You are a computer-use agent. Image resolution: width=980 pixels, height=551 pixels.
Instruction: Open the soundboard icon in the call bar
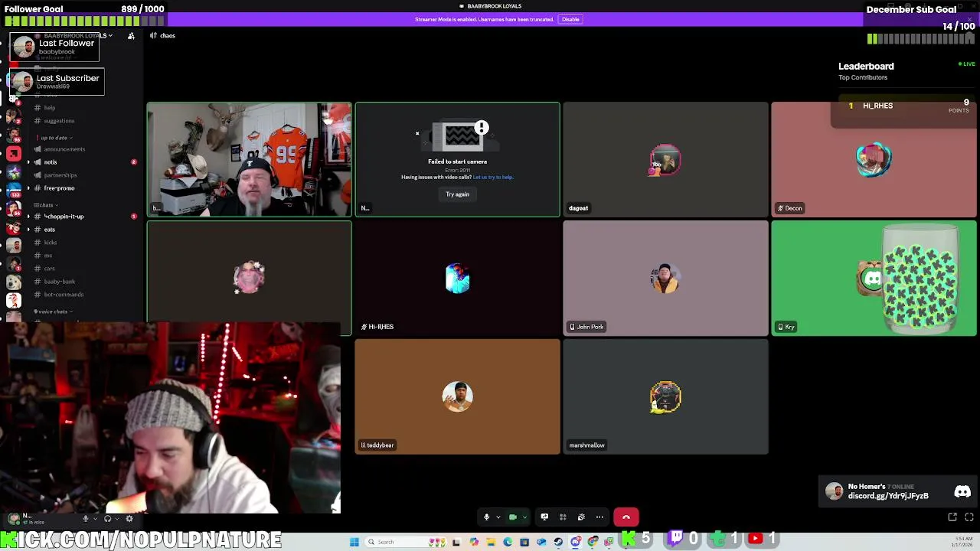pos(581,517)
